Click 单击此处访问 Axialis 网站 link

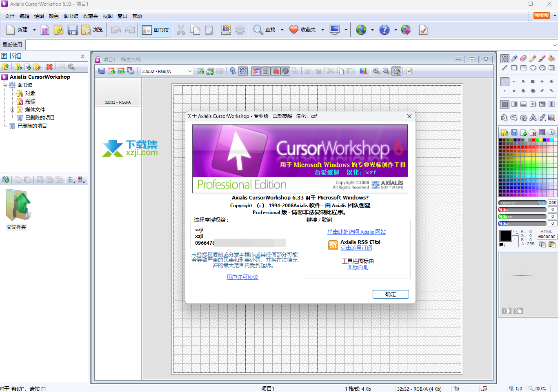point(356,232)
